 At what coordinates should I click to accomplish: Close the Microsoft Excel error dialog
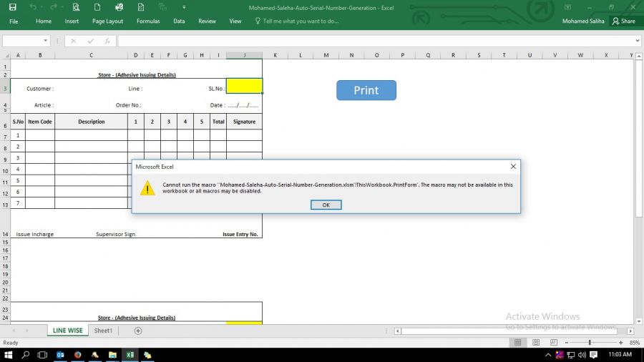point(513,167)
